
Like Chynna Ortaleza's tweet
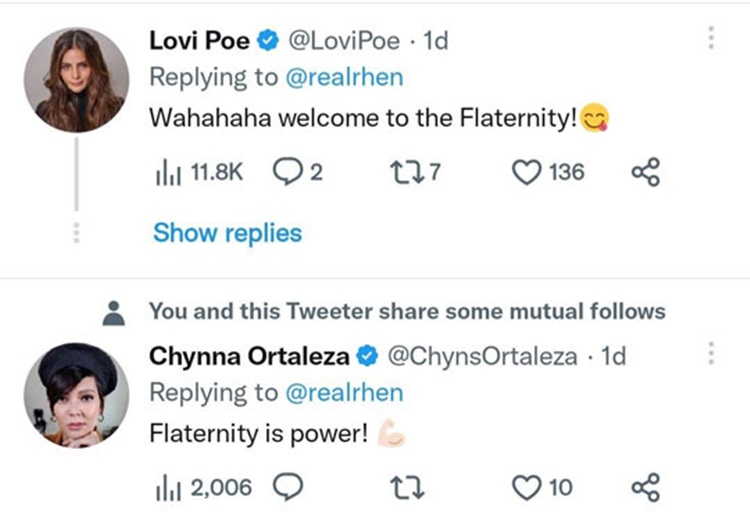[542, 487]
